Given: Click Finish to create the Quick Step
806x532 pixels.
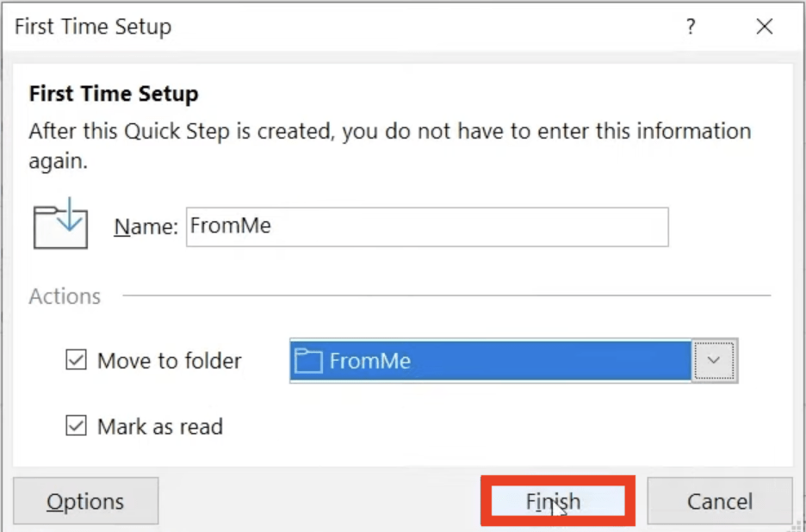Looking at the screenshot, I should (x=558, y=501).
